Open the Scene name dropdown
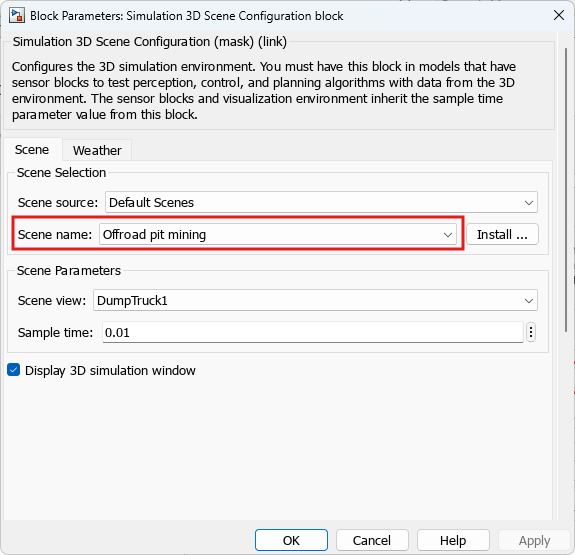Screen dimensions: 575x555 [x=278, y=234]
